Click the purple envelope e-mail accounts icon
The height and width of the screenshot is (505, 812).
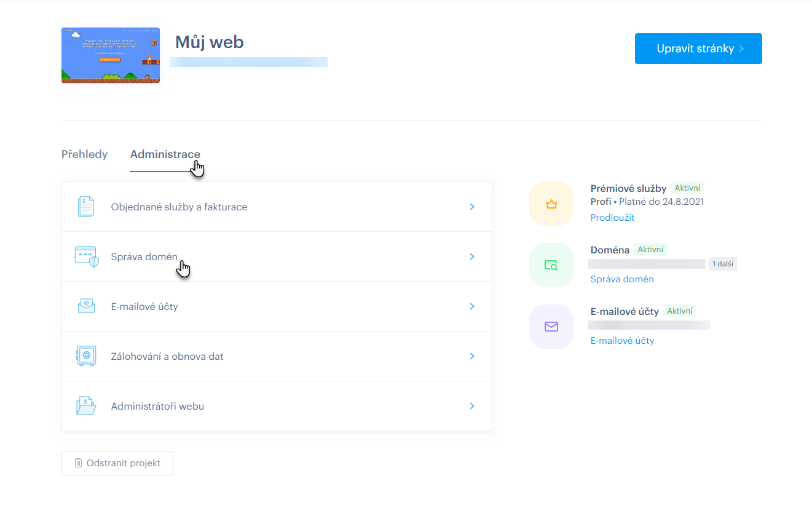pyautogui.click(x=551, y=327)
